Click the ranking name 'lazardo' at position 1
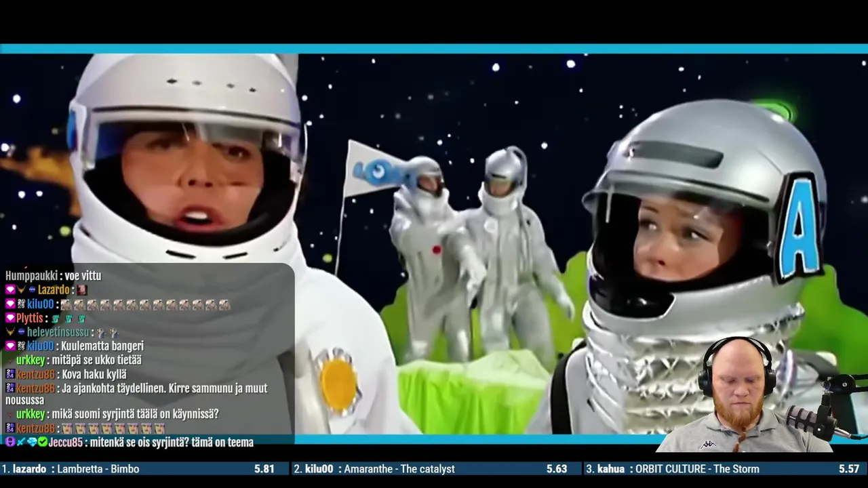The image size is (868, 488). [x=29, y=469]
